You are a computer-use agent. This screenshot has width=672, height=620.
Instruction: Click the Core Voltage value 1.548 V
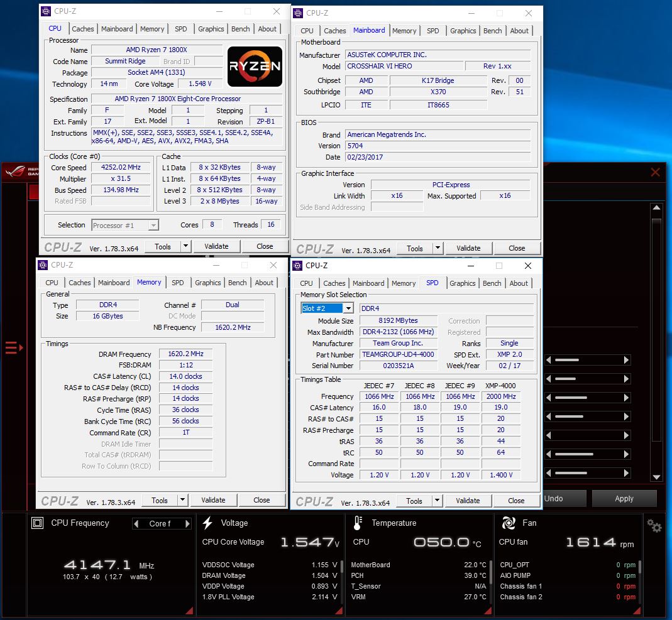coord(200,84)
